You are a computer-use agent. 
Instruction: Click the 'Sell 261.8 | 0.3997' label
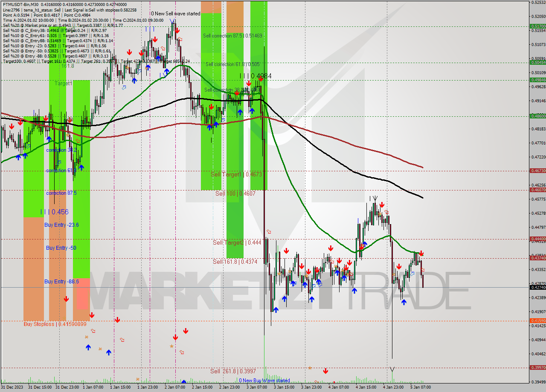point(233,371)
